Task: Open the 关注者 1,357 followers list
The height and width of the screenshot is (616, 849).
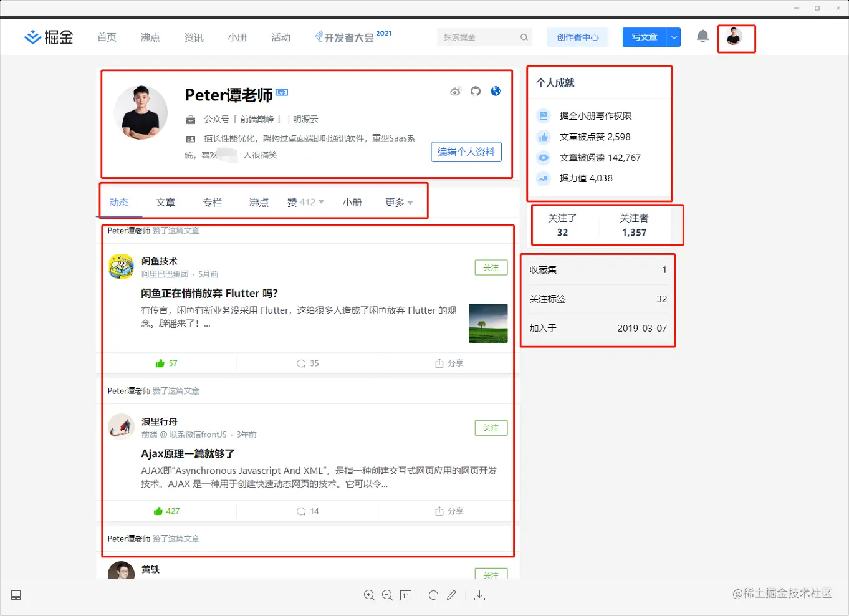Action: point(634,225)
